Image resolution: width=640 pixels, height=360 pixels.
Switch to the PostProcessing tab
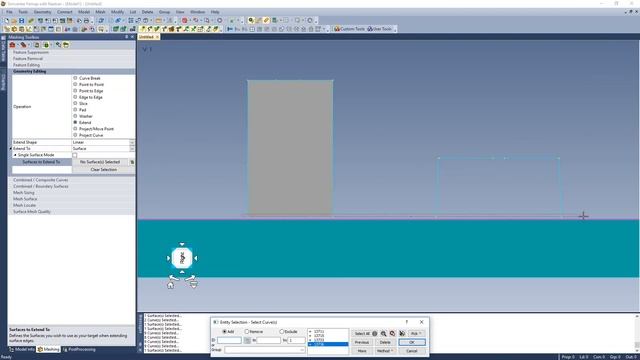[80, 349]
